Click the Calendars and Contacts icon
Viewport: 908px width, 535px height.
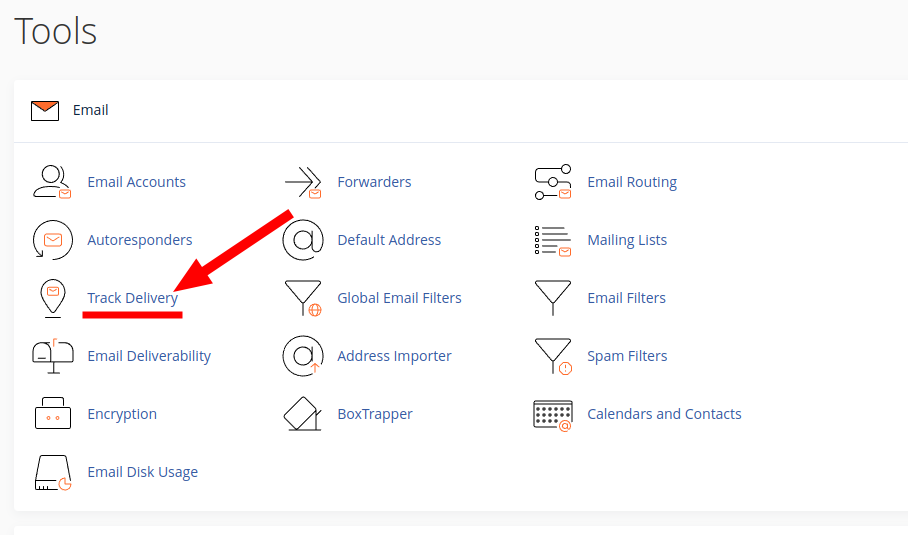pyautogui.click(x=553, y=415)
